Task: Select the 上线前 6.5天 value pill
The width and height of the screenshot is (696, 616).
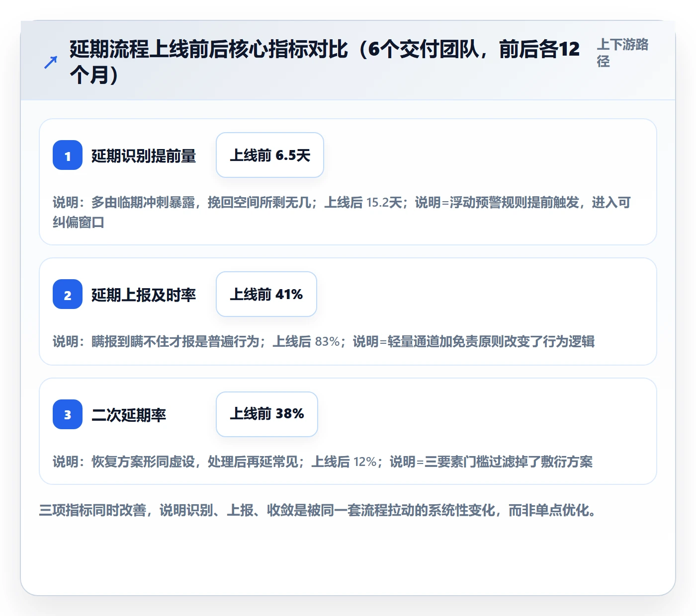Action: (x=270, y=155)
